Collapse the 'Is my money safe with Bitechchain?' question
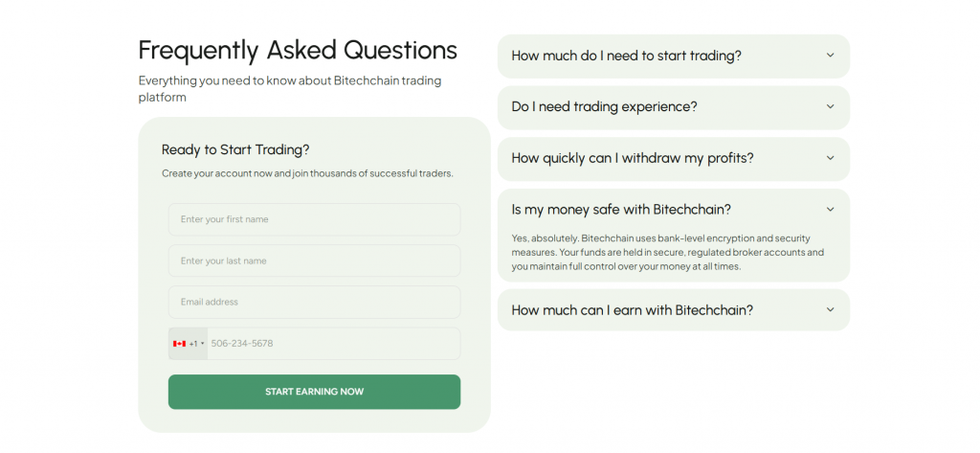This screenshot has width=980, height=453. coord(621,210)
